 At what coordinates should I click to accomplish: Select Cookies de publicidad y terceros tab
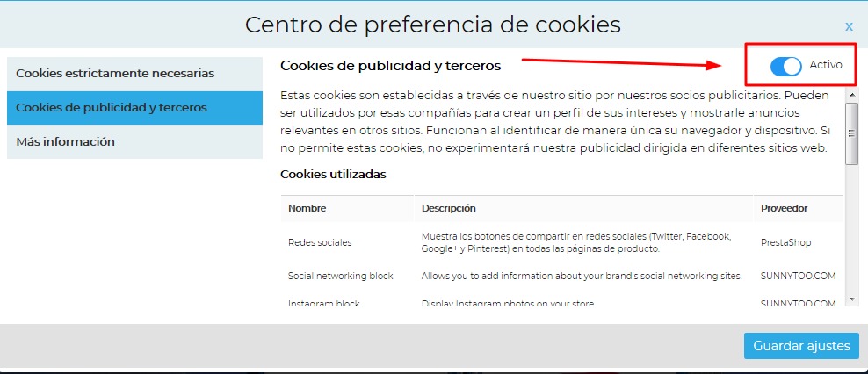coord(134,108)
